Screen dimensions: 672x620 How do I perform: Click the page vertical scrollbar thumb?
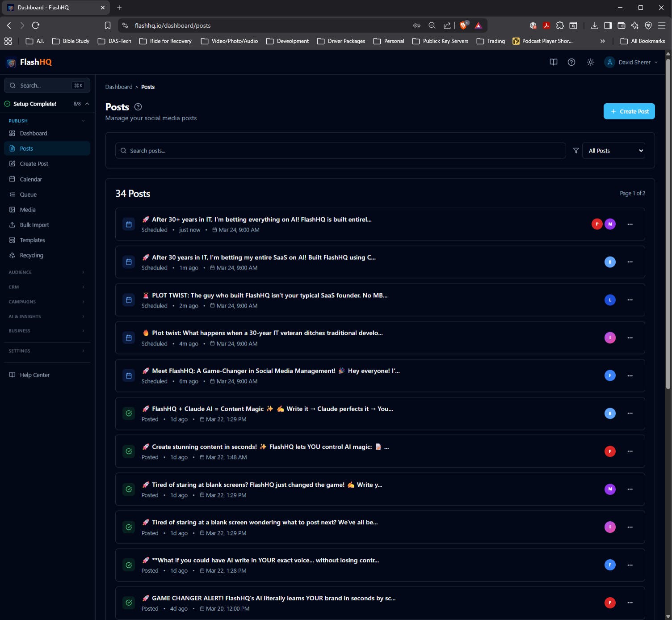(x=668, y=224)
